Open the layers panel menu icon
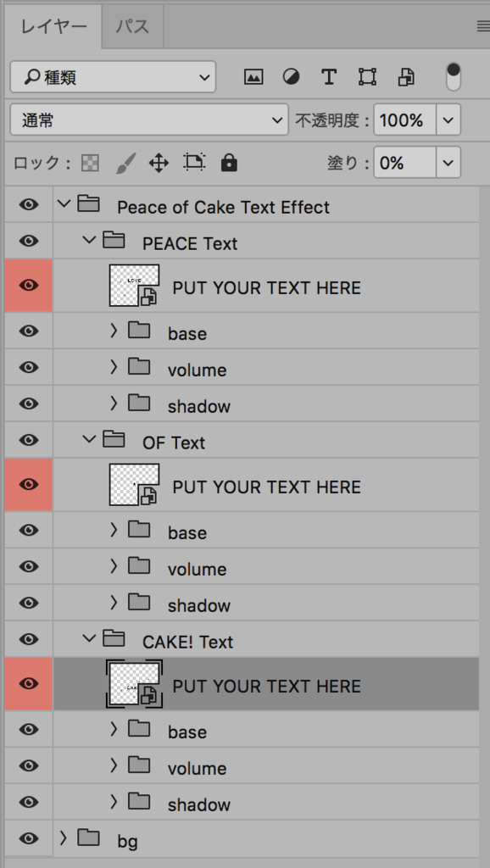The height and width of the screenshot is (868, 490). [x=483, y=26]
